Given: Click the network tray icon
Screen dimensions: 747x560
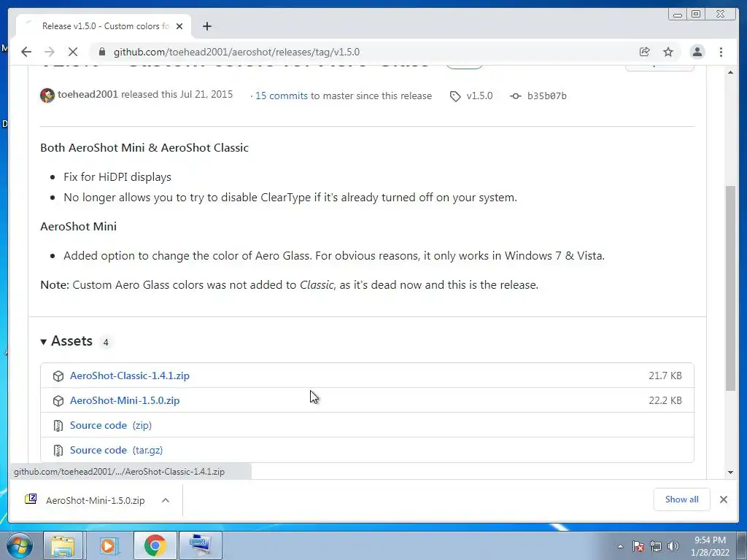Looking at the screenshot, I should (x=656, y=546).
